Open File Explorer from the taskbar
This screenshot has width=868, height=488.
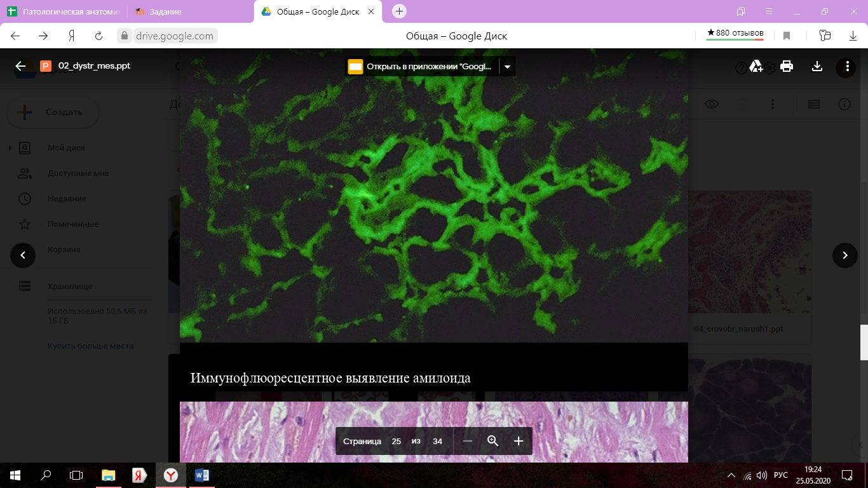(109, 475)
